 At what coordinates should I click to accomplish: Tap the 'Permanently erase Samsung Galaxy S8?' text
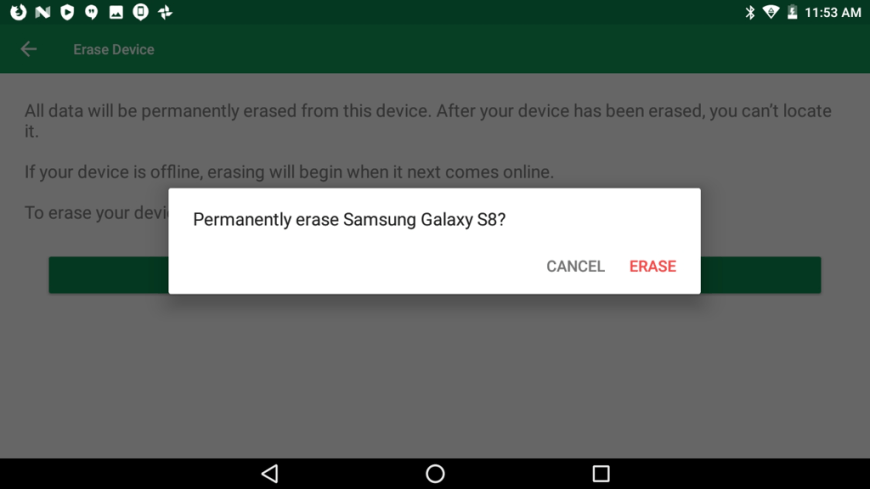pos(350,220)
